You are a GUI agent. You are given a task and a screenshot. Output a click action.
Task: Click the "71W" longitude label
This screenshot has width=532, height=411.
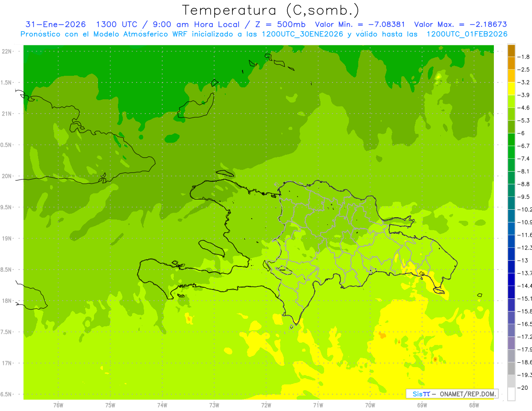tap(318, 405)
